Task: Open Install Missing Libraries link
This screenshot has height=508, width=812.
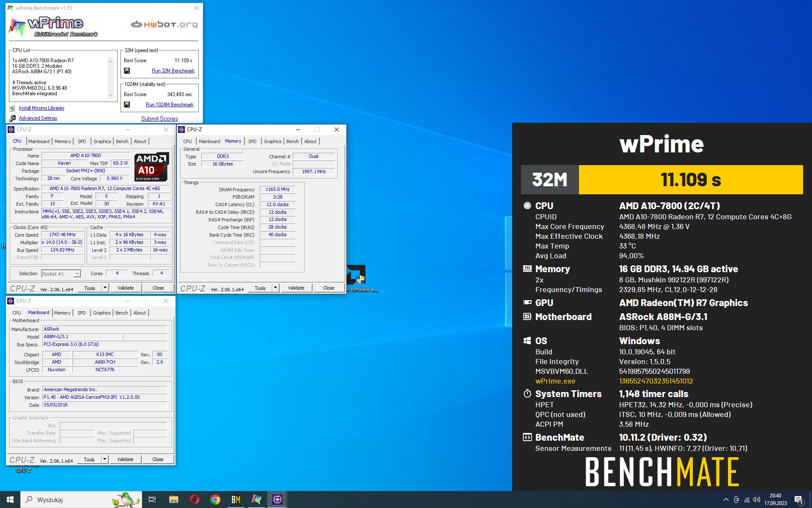Action: (x=41, y=108)
